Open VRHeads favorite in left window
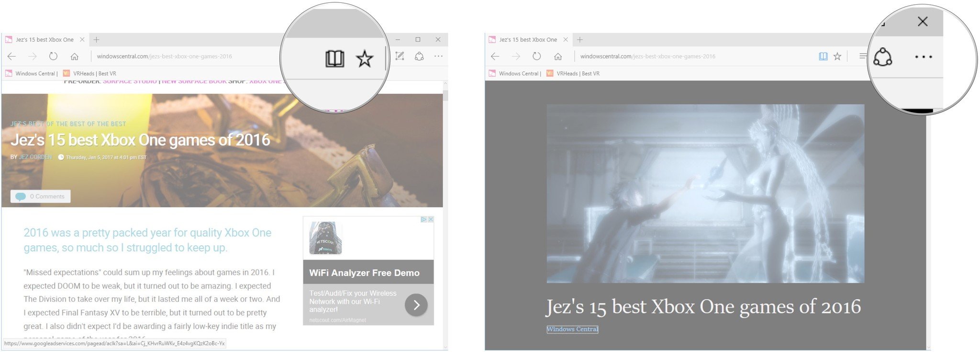980x352 pixels. pyautogui.click(x=89, y=73)
